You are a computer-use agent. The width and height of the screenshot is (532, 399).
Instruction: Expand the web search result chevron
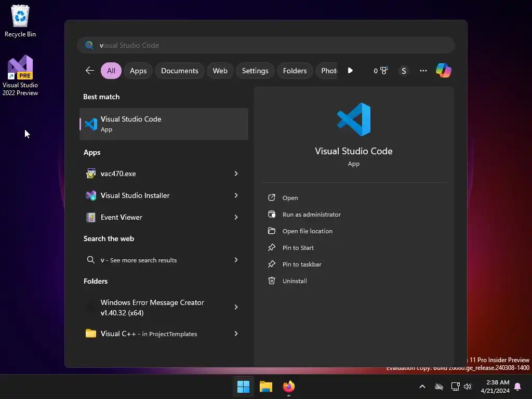236,260
